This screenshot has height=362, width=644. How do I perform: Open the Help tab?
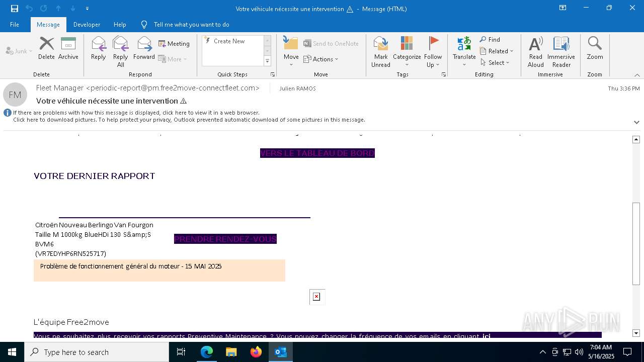click(x=120, y=24)
